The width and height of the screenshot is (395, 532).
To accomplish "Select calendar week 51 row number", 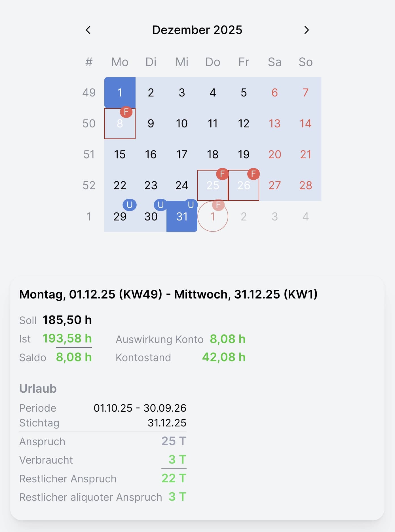I will [x=89, y=154].
